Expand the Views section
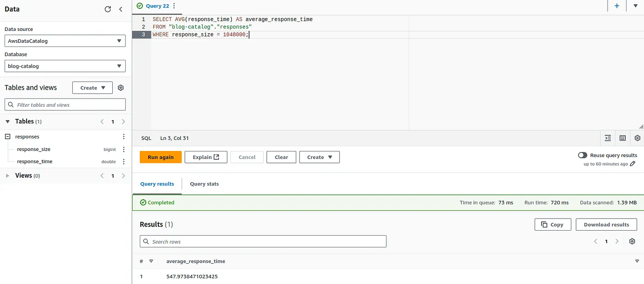This screenshot has width=644, height=284. (8, 176)
